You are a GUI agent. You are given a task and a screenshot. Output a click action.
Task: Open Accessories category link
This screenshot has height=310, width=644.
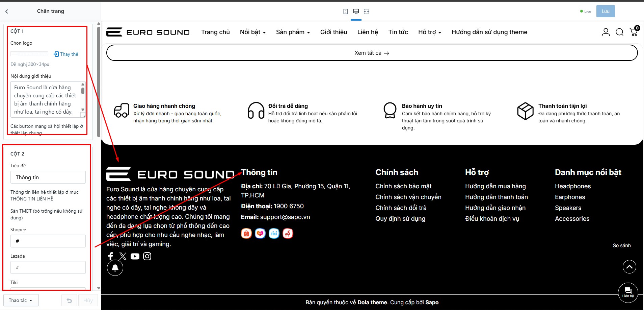pyautogui.click(x=572, y=219)
